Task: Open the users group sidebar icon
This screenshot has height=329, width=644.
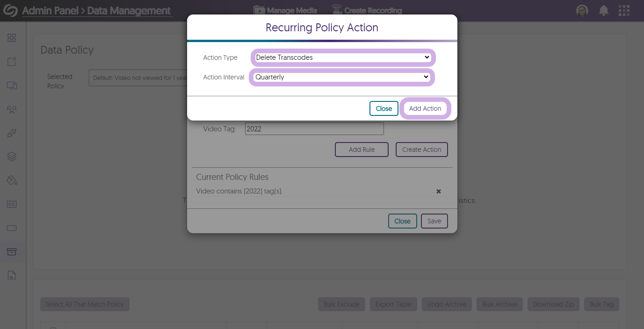Action: pos(12,109)
